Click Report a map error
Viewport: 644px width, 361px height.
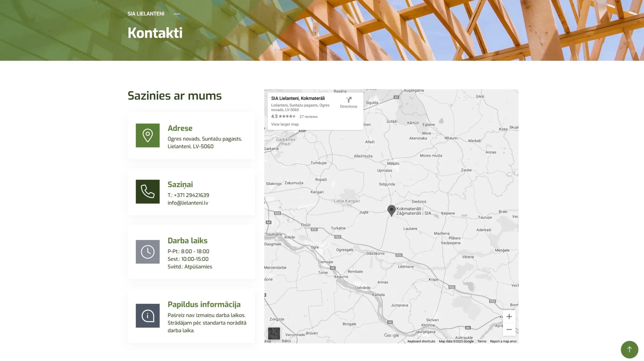point(503,341)
